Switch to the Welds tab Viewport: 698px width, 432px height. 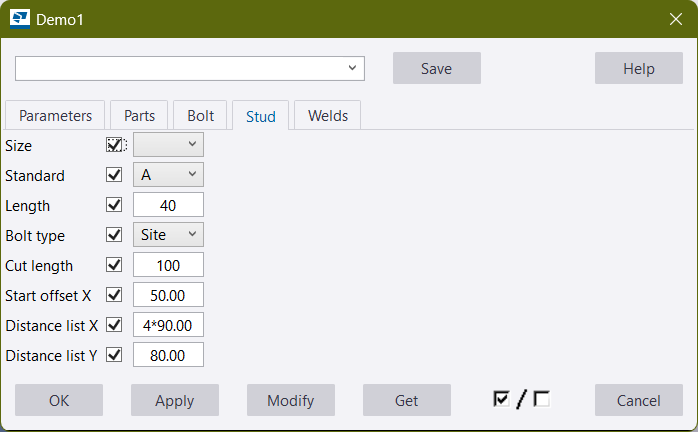click(328, 116)
